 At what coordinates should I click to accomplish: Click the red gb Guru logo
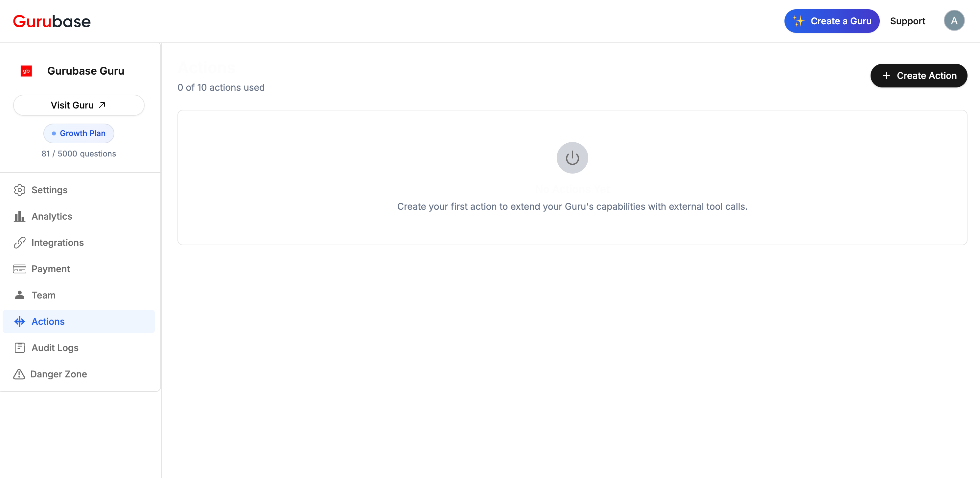[26, 71]
